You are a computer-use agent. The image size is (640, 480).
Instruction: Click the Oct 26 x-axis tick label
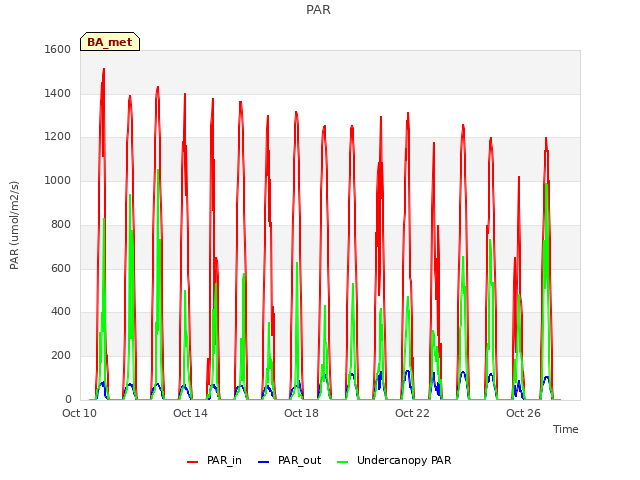tap(523, 413)
